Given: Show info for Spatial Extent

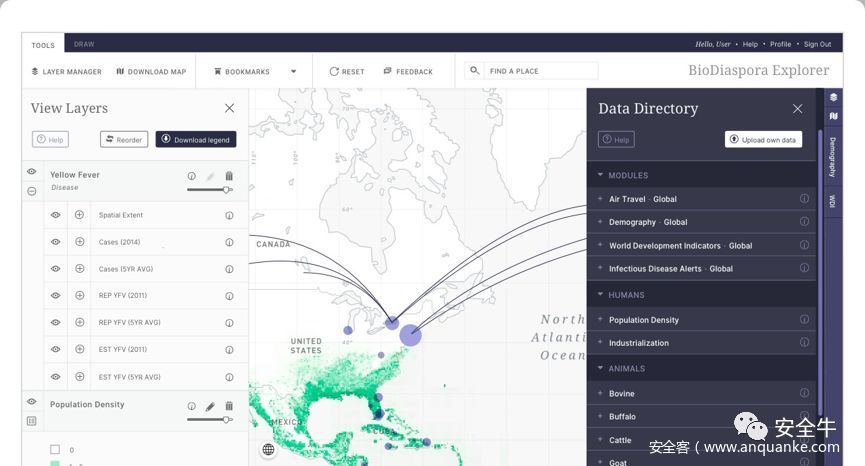Looking at the screenshot, I should tap(229, 216).
